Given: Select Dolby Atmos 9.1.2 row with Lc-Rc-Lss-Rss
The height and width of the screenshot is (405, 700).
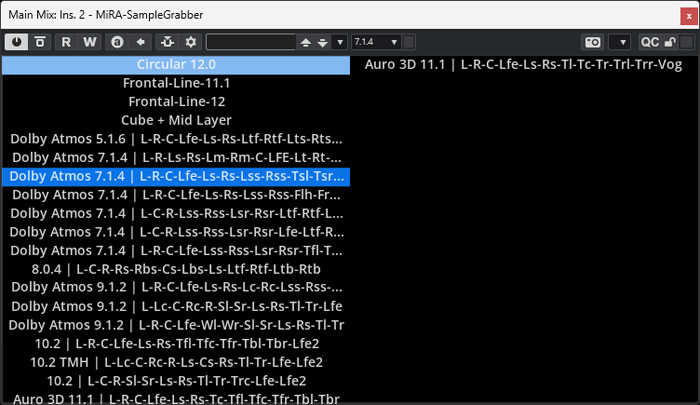Looking at the screenshot, I should coord(176,287).
